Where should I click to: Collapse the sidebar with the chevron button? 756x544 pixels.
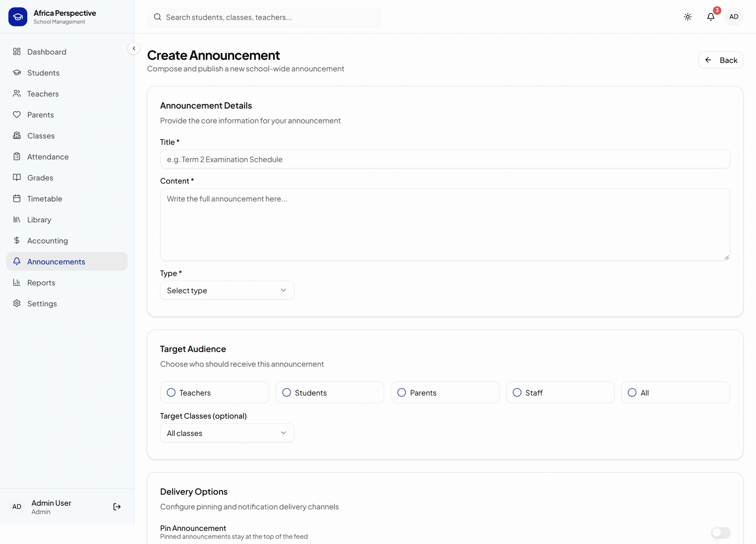coord(134,48)
